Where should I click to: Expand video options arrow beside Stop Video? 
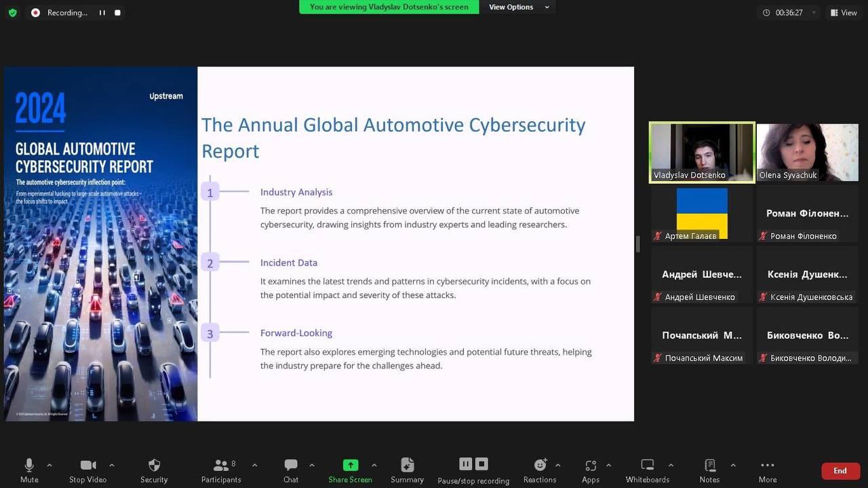coord(112,465)
